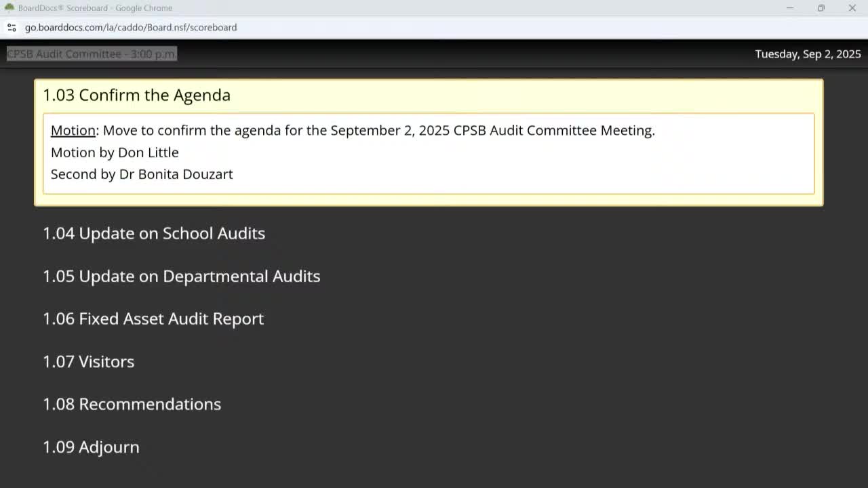Focus the go.boarddocs.com address field

click(x=131, y=28)
